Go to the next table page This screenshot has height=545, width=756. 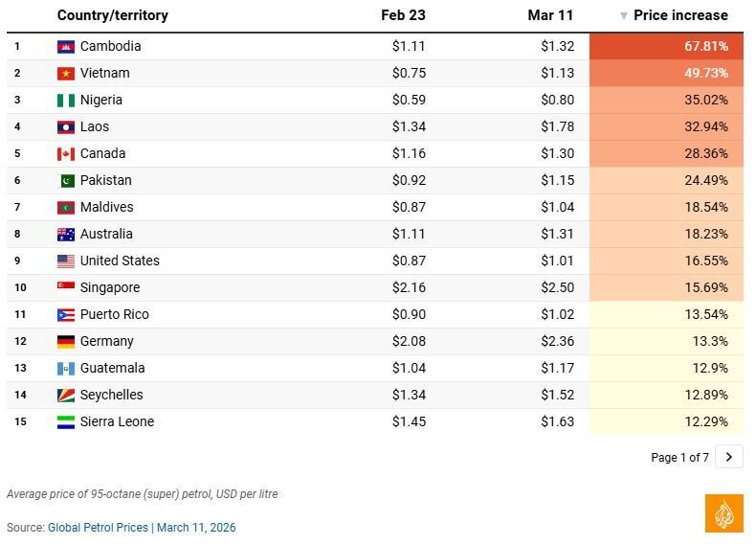(729, 457)
